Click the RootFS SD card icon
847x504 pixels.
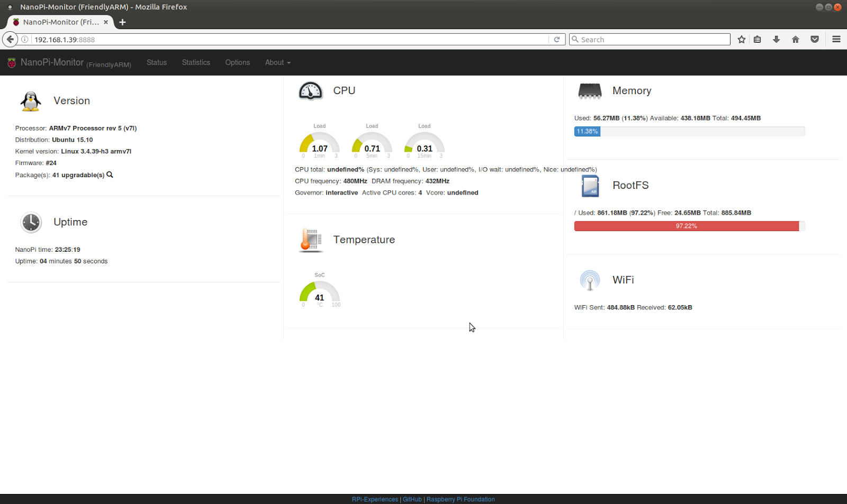[590, 186]
